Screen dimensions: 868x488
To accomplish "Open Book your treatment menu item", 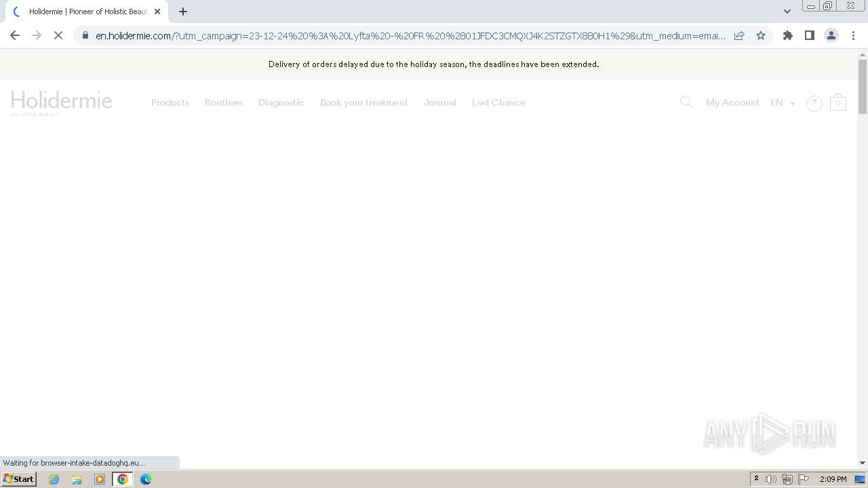I will click(364, 102).
